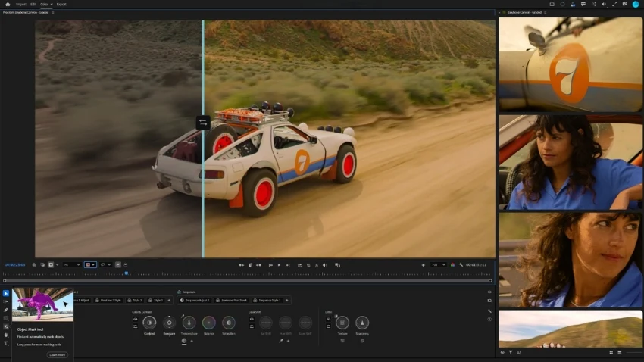Image resolution: width=644 pixels, height=362 pixels.
Task: Switch to grid view in the clip browser
Action: [x=611, y=353]
